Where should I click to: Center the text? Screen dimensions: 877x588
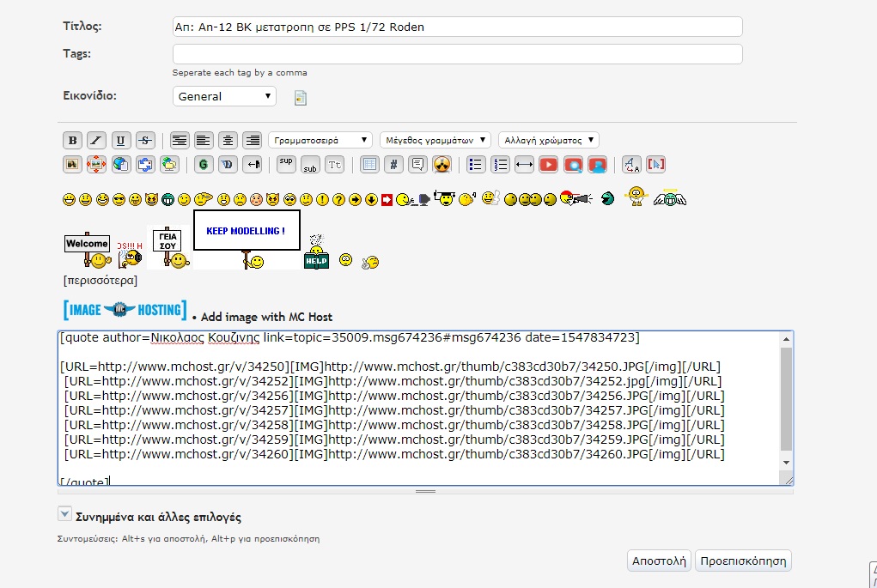click(x=228, y=140)
